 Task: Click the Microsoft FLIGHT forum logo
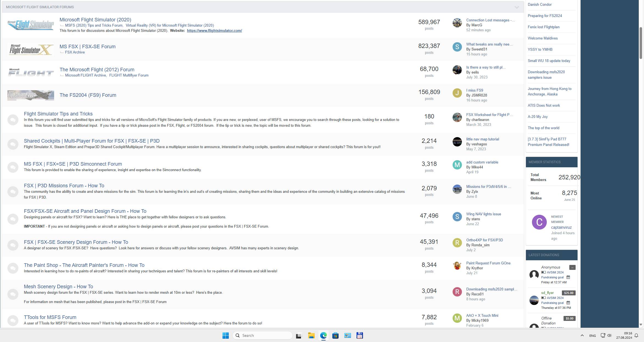(30, 72)
